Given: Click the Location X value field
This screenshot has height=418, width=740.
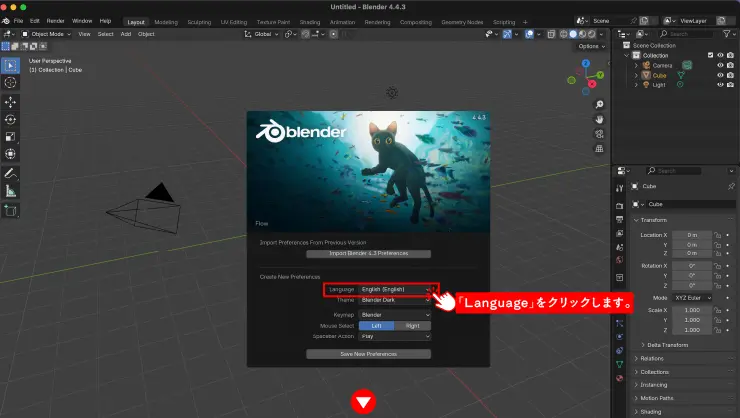Looking at the screenshot, I should click(692, 235).
